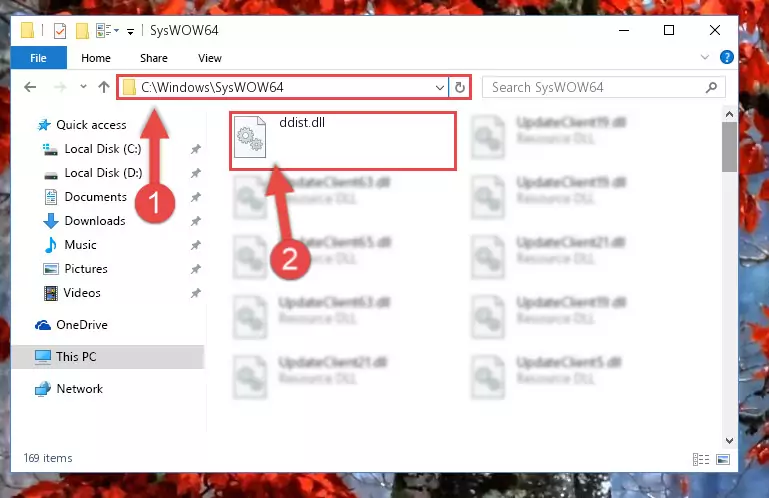Screen dimensions: 769x498
Task: Open Downloads in the sidebar
Action: [x=95, y=221]
